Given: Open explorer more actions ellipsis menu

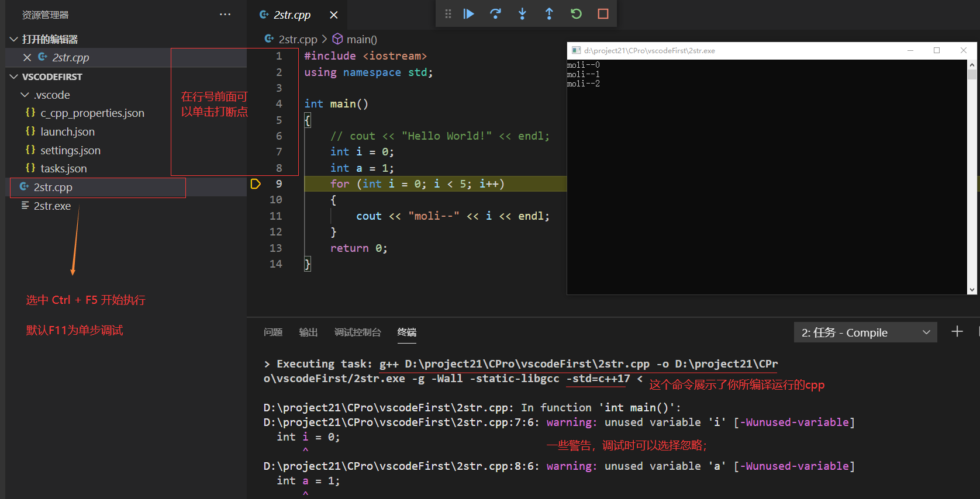Looking at the screenshot, I should (x=225, y=15).
